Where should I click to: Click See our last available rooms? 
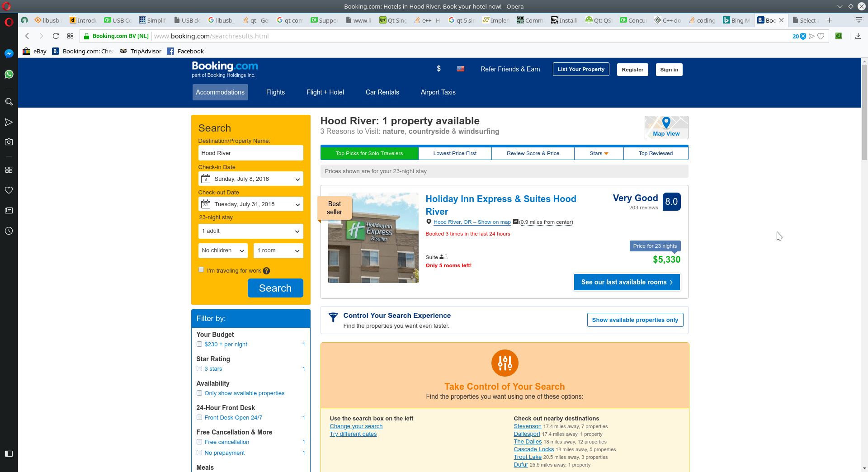(x=627, y=282)
